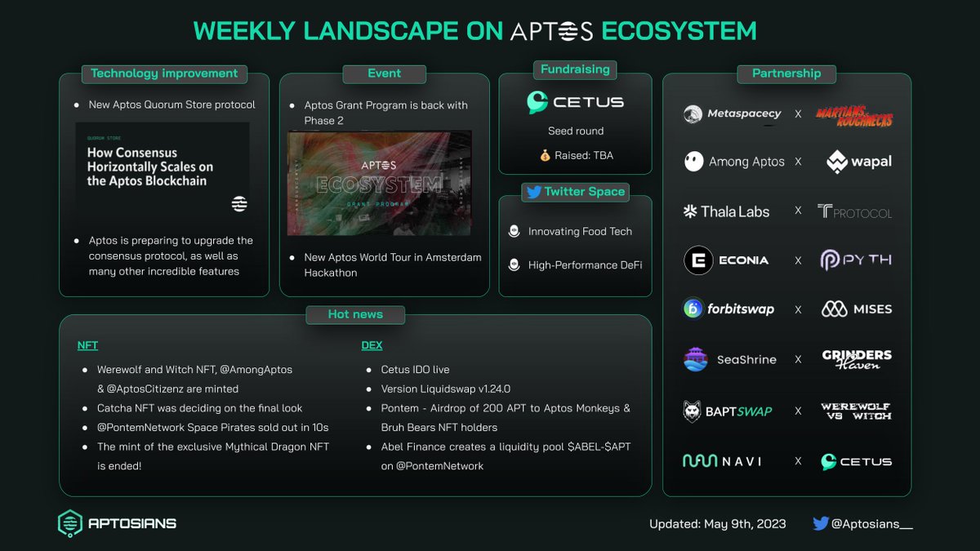This screenshot has width=980, height=551.
Task: Click the Cetus logo in Fundraising
Action: point(576,102)
